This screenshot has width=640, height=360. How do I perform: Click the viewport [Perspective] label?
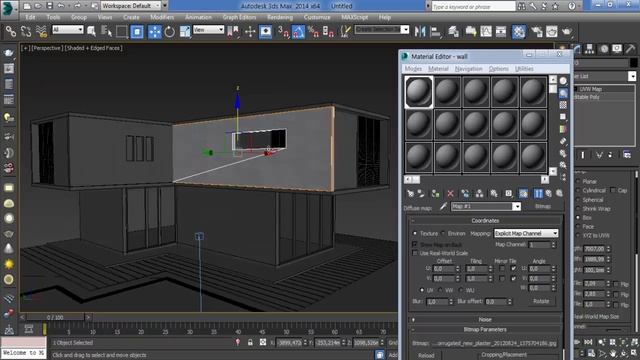pyautogui.click(x=47, y=48)
